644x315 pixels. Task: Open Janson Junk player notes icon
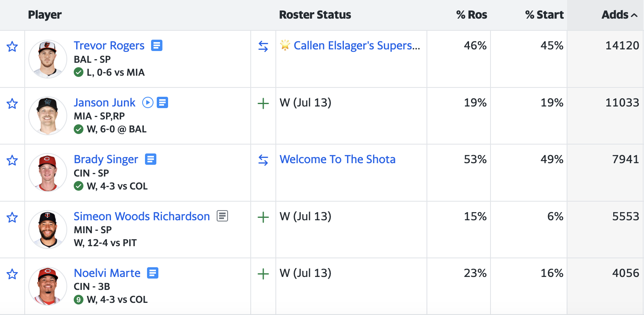coord(162,102)
